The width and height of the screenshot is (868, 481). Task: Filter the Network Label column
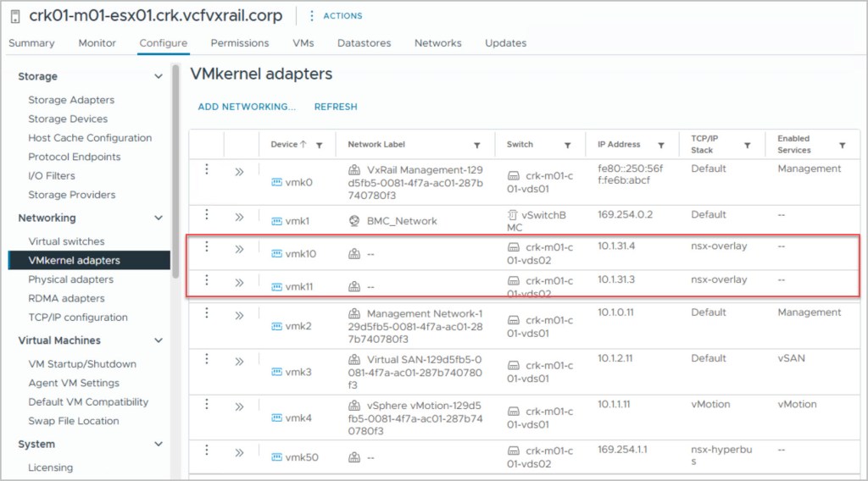click(476, 146)
